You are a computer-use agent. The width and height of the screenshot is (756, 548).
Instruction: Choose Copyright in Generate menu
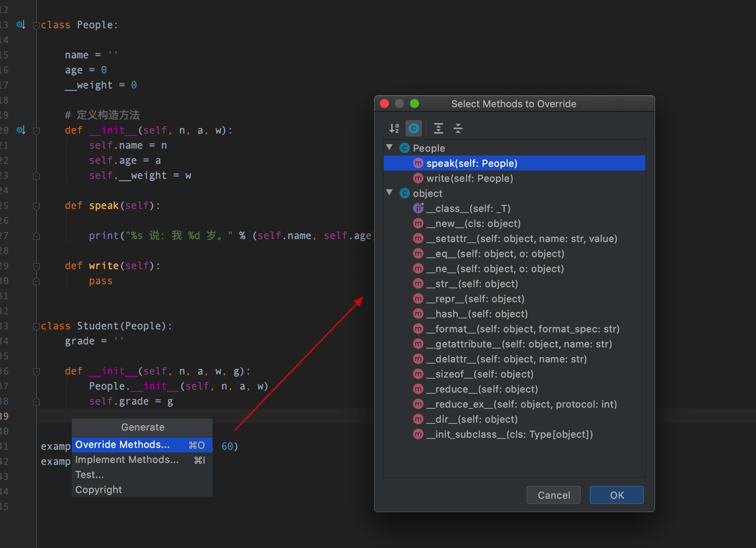(x=142, y=490)
